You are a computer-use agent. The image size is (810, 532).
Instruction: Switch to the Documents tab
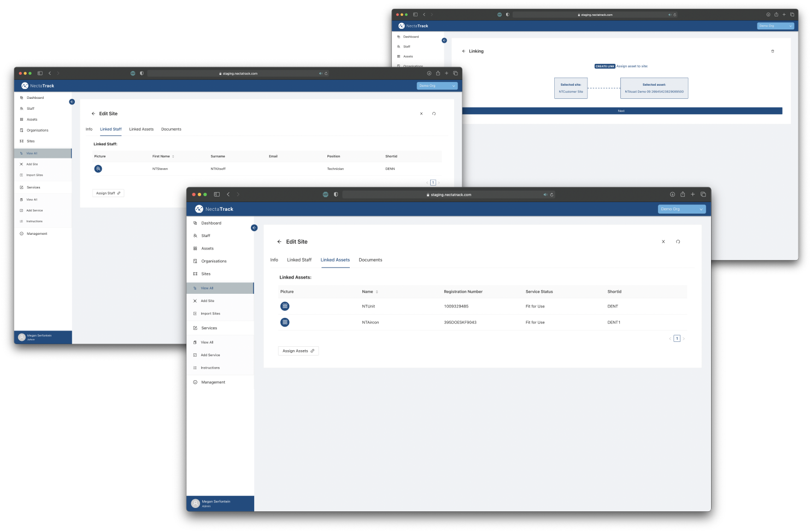tap(371, 259)
